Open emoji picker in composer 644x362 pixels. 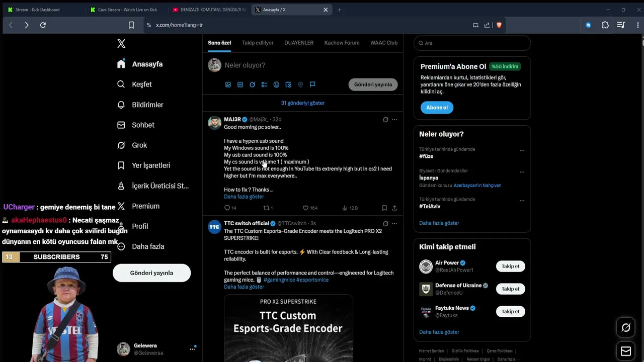coord(276,84)
